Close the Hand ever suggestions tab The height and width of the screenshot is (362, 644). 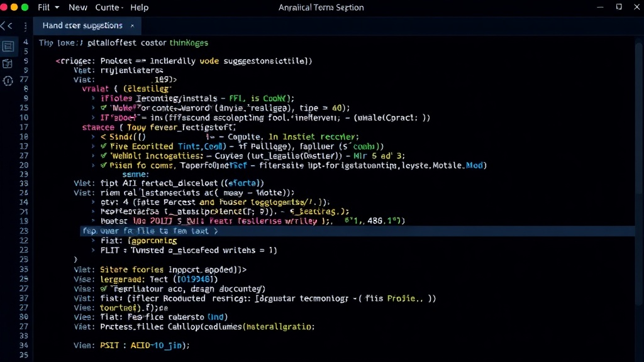pos(132,25)
